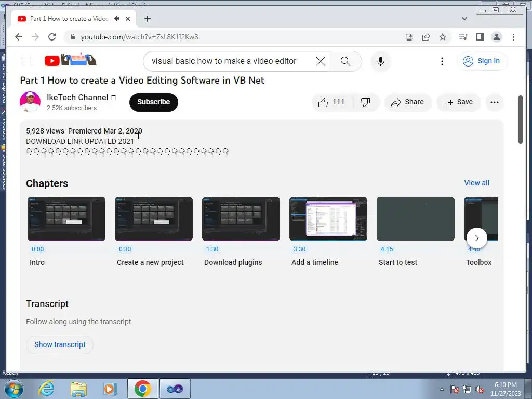Open YouTube hamburger guide menu
The height and width of the screenshot is (399, 532).
point(26,61)
